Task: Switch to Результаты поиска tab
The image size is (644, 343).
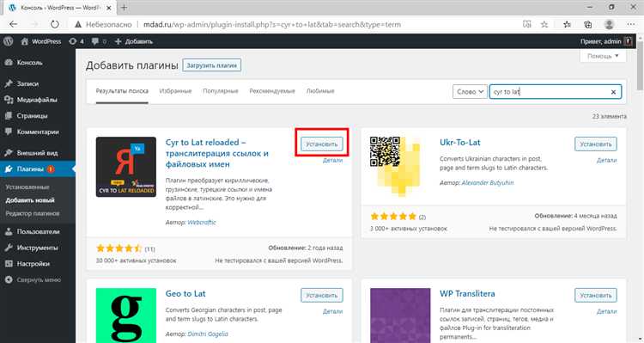Action: (122, 91)
